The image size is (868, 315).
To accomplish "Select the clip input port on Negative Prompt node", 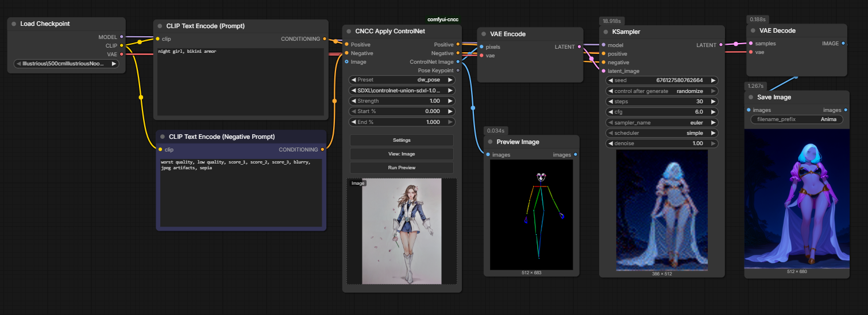I will tap(160, 150).
